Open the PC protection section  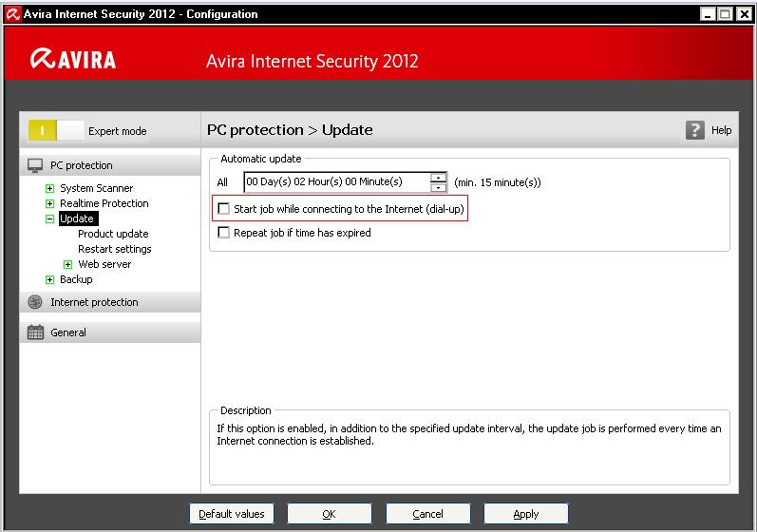(x=110, y=165)
